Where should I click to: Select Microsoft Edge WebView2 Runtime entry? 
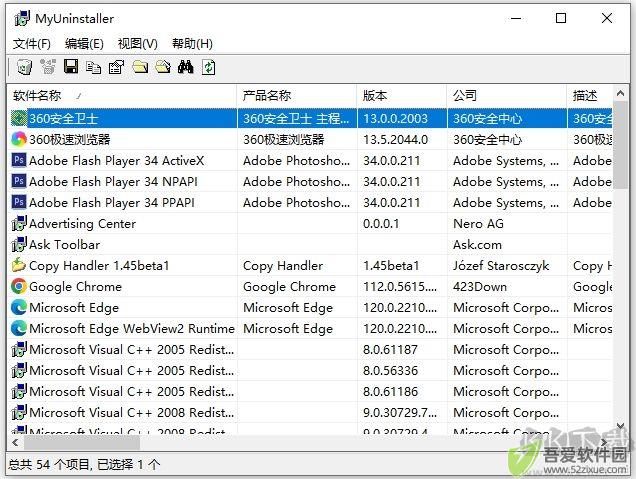point(132,329)
